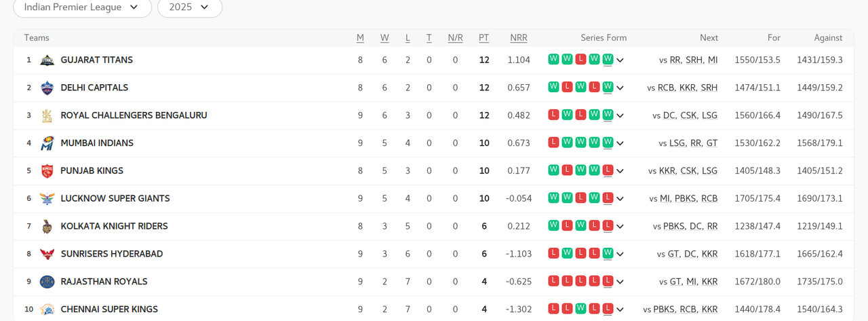Click the Mumbai Indians team logo

(47, 143)
